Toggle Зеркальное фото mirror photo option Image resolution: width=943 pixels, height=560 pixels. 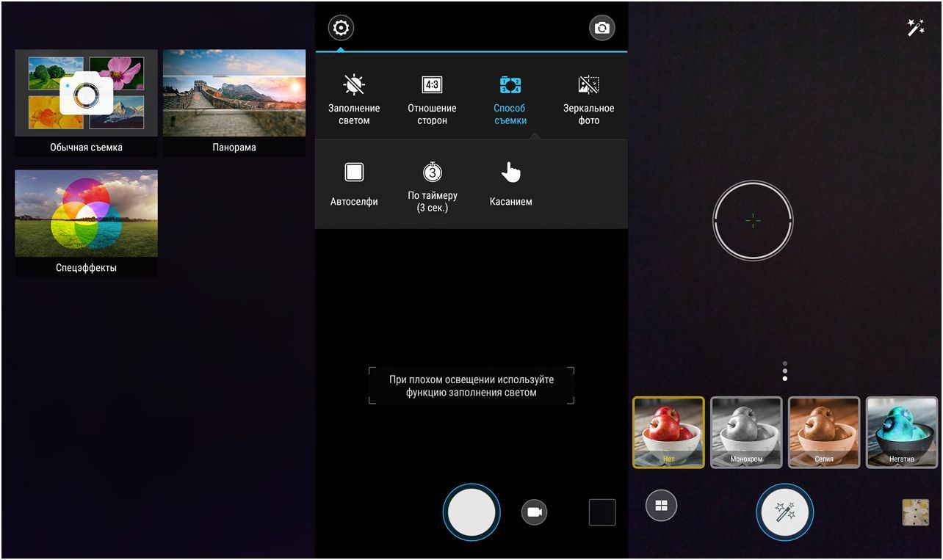[588, 100]
